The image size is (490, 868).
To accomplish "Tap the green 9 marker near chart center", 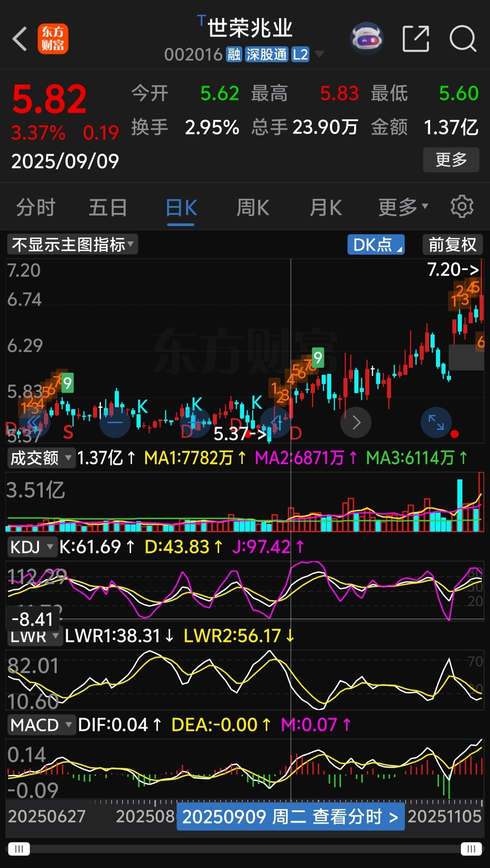I will [x=318, y=358].
